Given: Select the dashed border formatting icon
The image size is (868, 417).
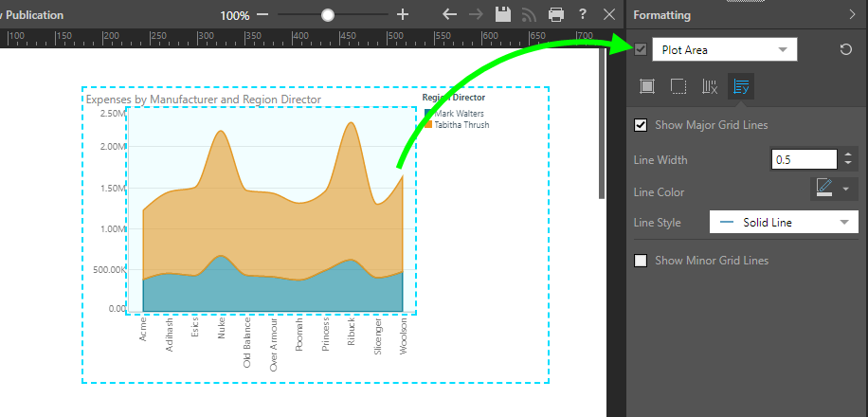Looking at the screenshot, I should pyautogui.click(x=678, y=86).
